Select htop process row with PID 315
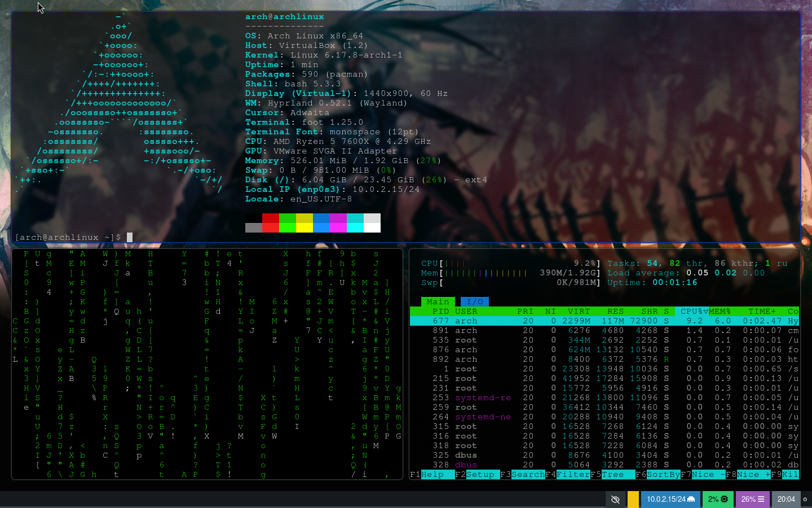This screenshot has width=812, height=508. (x=604, y=427)
